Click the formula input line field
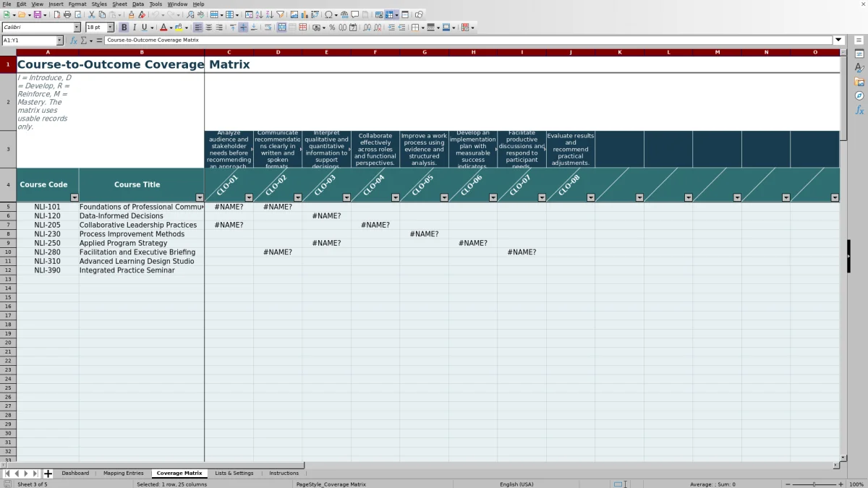This screenshot has height=488, width=868. tap(469, 40)
